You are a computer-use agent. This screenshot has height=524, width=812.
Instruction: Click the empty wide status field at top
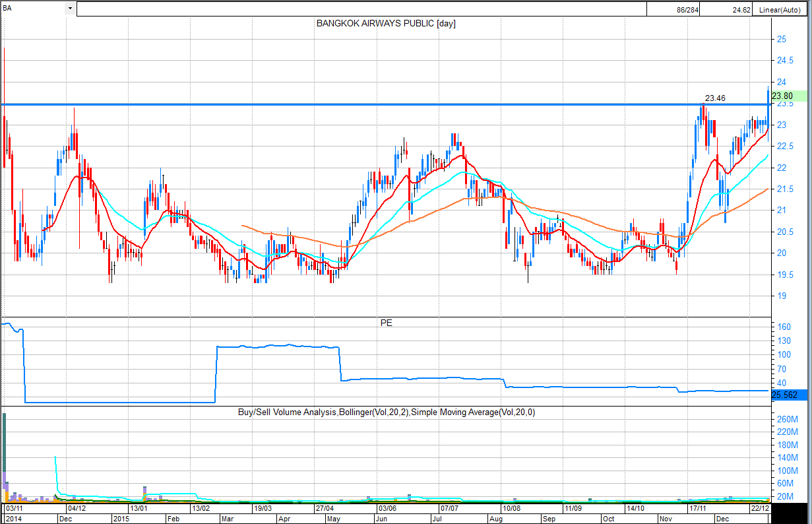tap(361, 9)
